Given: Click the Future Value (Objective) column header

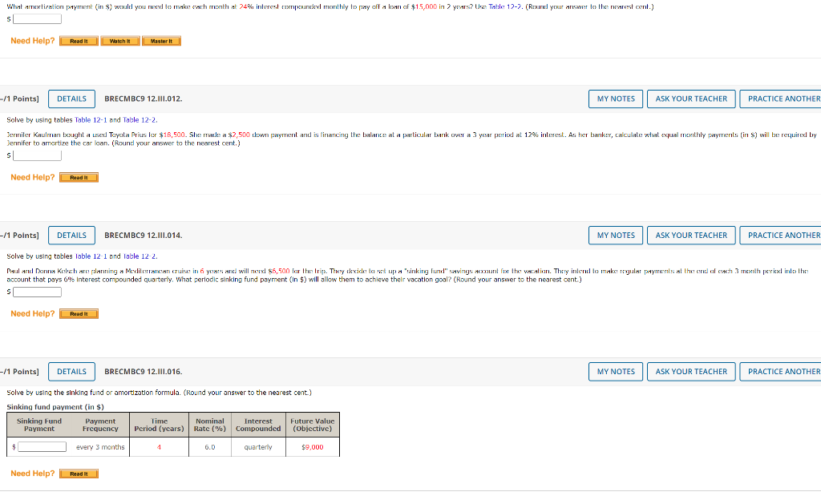Looking at the screenshot, I should tap(313, 425).
